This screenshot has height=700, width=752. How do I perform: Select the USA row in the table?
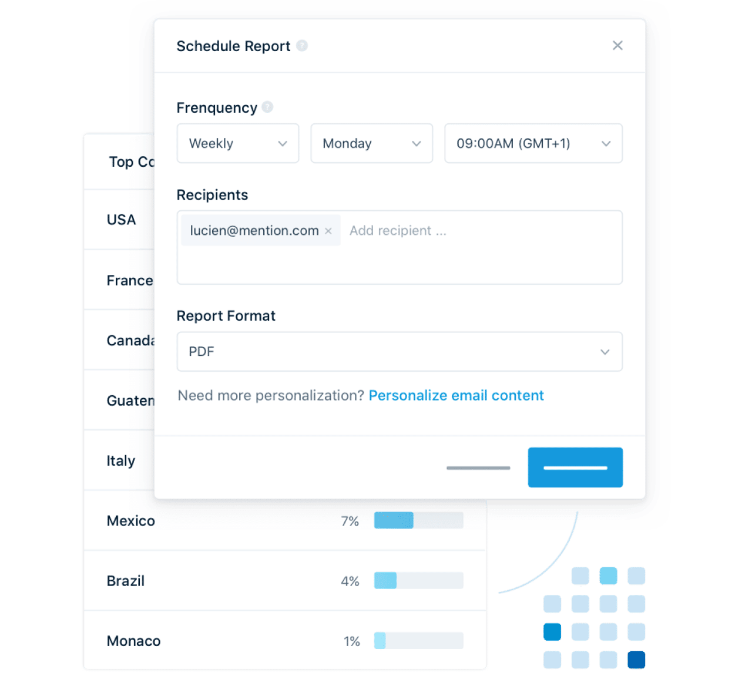pos(119,220)
